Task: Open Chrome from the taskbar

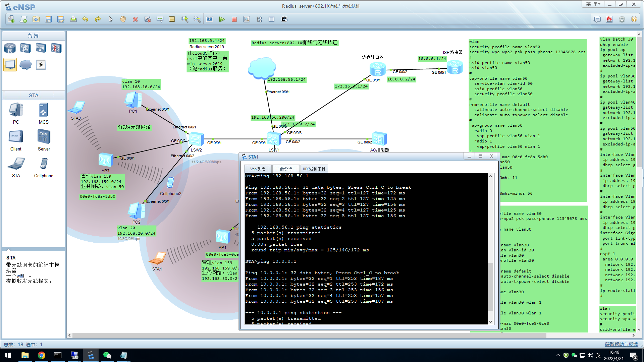Action: click(42, 355)
